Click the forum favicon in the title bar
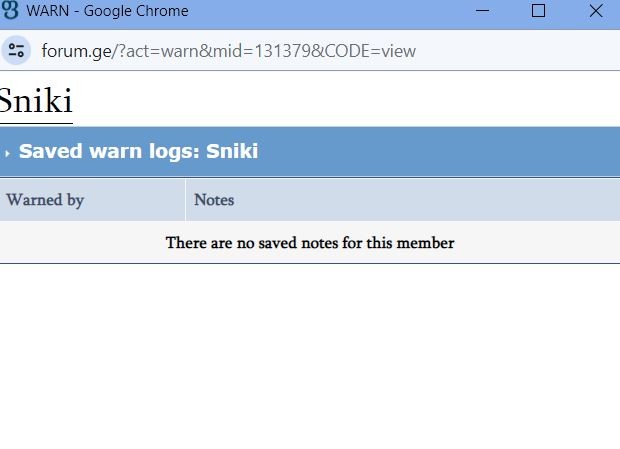The image size is (620, 449). click(x=11, y=11)
